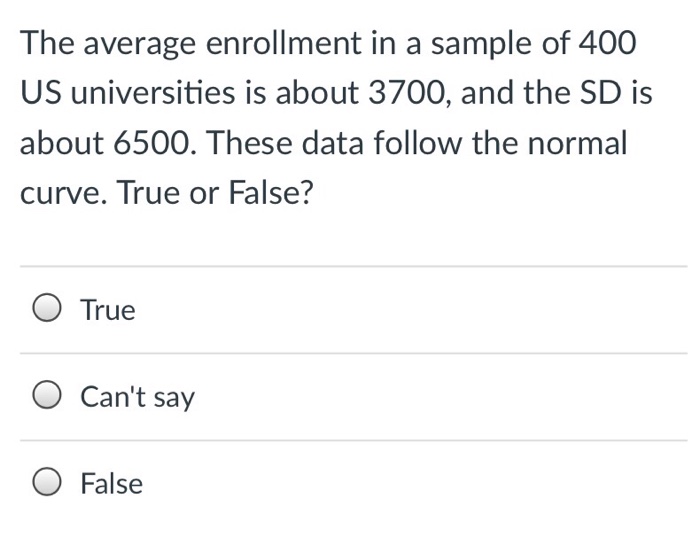Viewport: 700px width, 553px height.
Task: Mark the False radio button
Action: pyautogui.click(x=49, y=484)
